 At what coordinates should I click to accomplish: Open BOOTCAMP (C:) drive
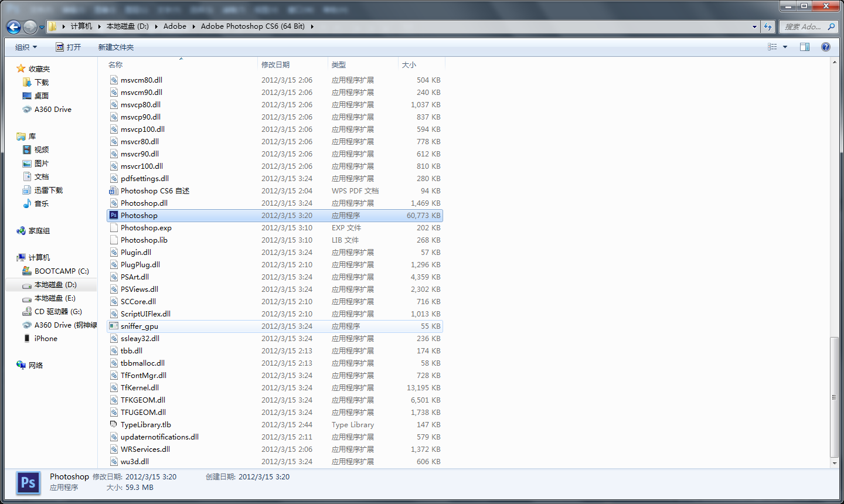[56, 271]
